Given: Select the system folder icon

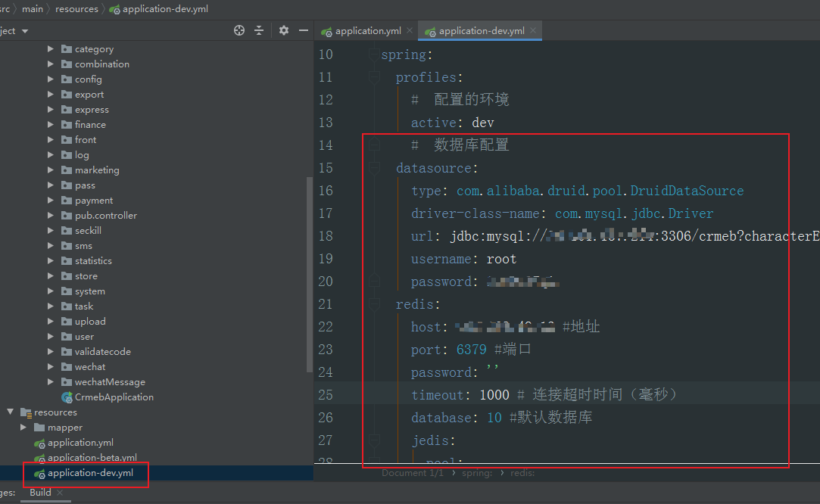Looking at the screenshot, I should pos(67,291).
